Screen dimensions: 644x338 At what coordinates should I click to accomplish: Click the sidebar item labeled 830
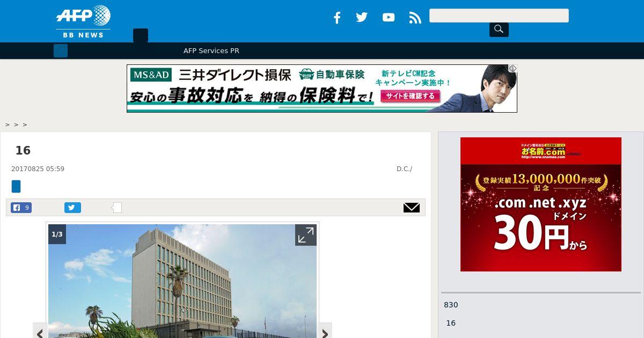451,305
